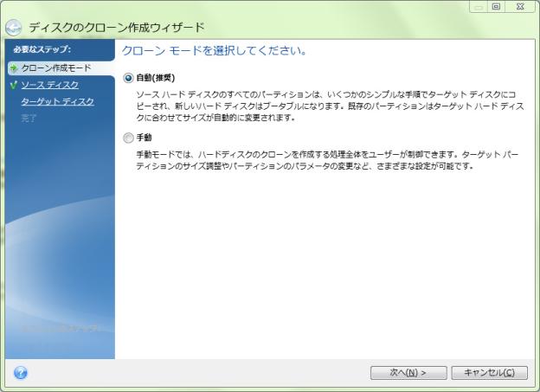Screen dimensions: 540x392
Task: Click the green check beside ソース ディスク
Action: coord(14,85)
